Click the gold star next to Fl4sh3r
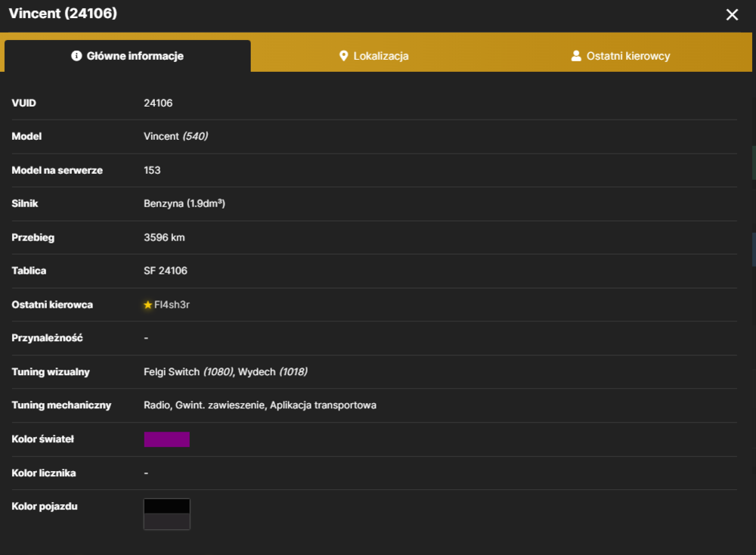This screenshot has height=555, width=756. coord(147,305)
